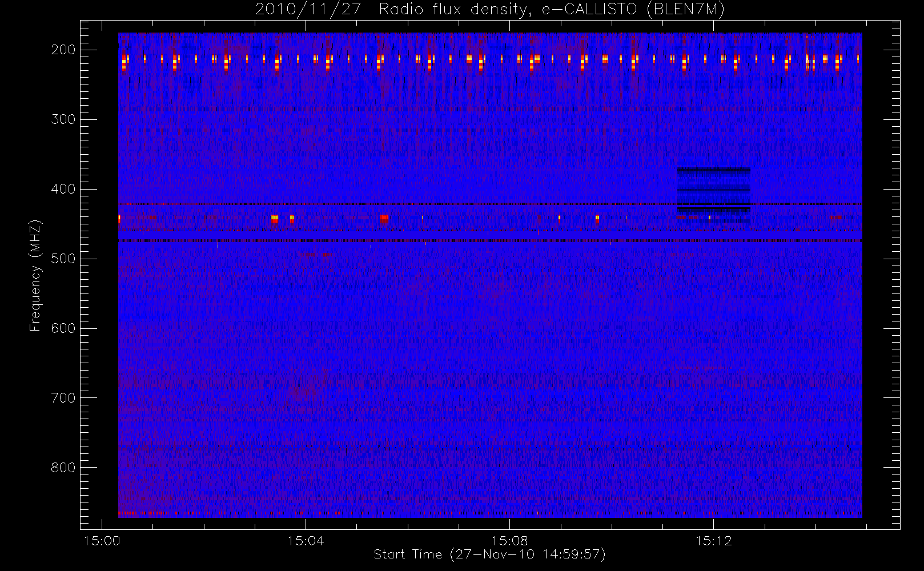Viewport: 924px width, 571px height.
Task: Click the 200 frequency tick label
Action: pyautogui.click(x=63, y=50)
